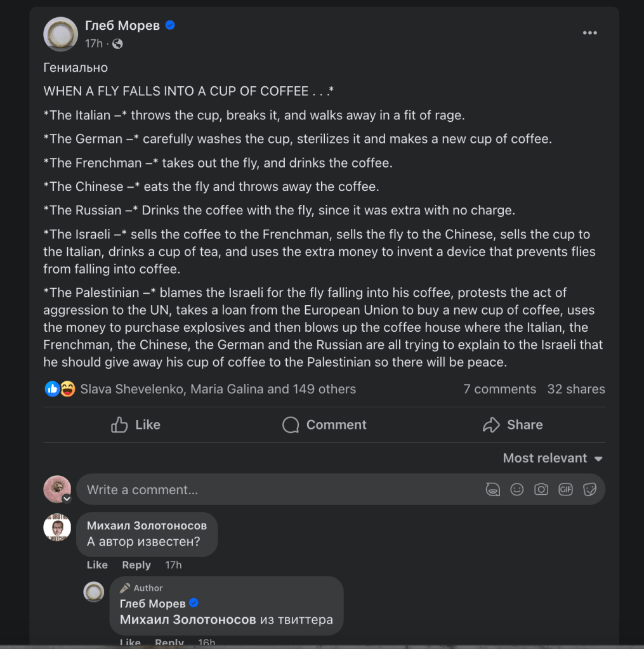The image size is (644, 649).
Task: Click the like and haha reaction icons
Action: [60, 389]
